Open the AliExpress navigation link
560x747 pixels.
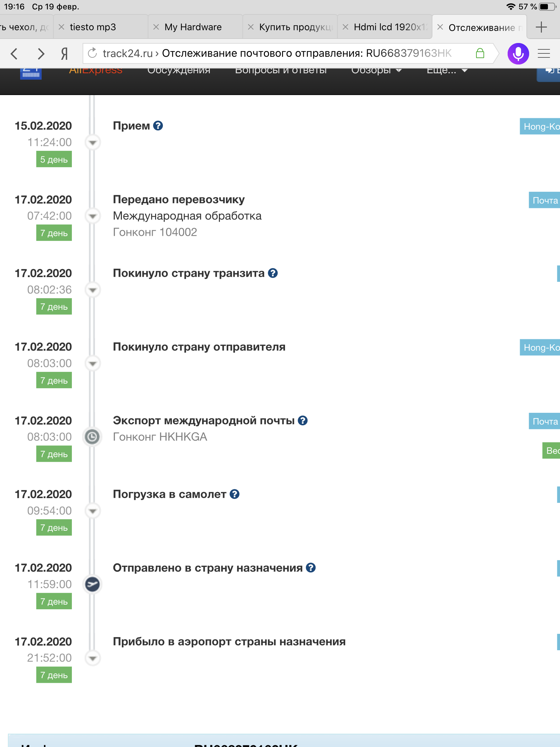[x=96, y=70]
